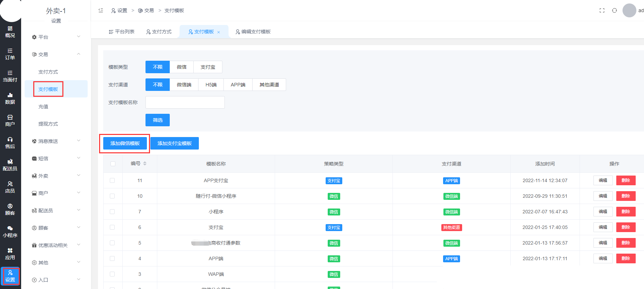Screen dimensions: 644x289
Task: Select 微信 template type filter
Action: [182, 67]
